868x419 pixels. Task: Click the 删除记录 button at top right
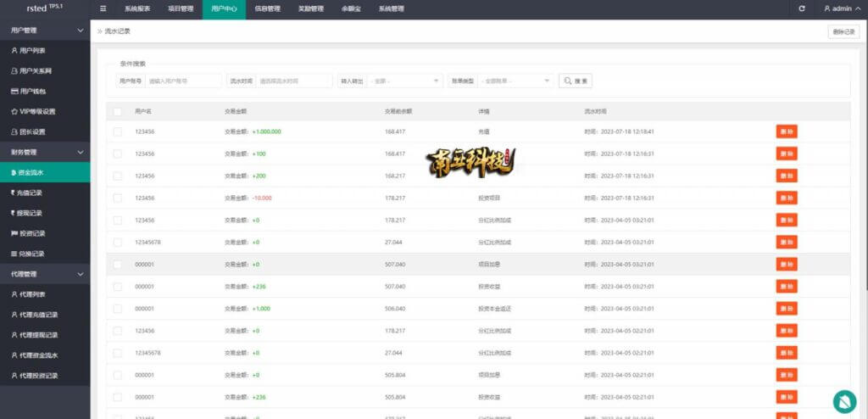843,32
